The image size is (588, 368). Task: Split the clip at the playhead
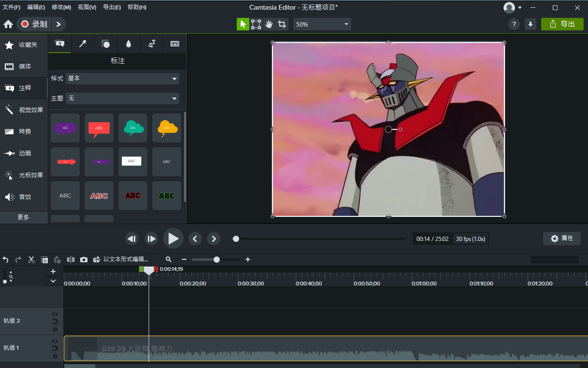[71, 259]
